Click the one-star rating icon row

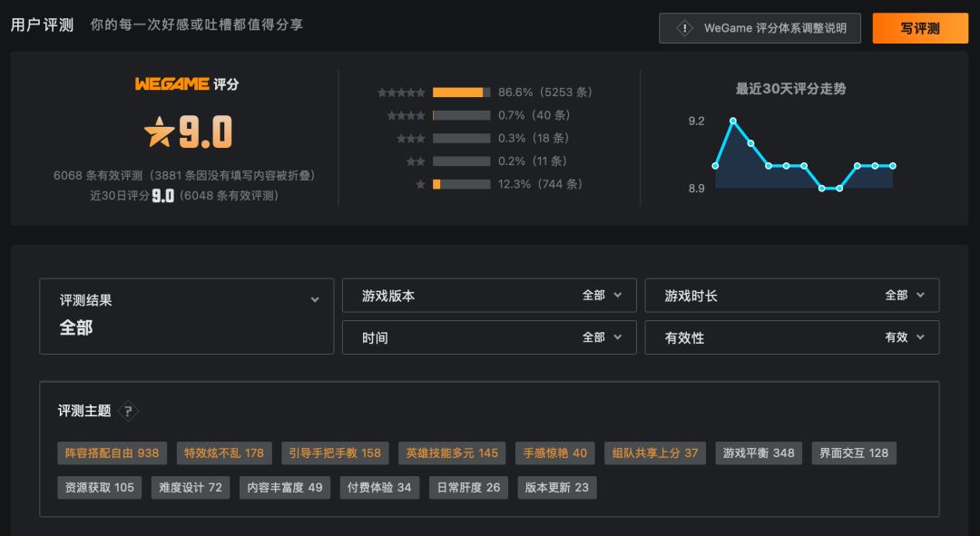[x=421, y=184]
